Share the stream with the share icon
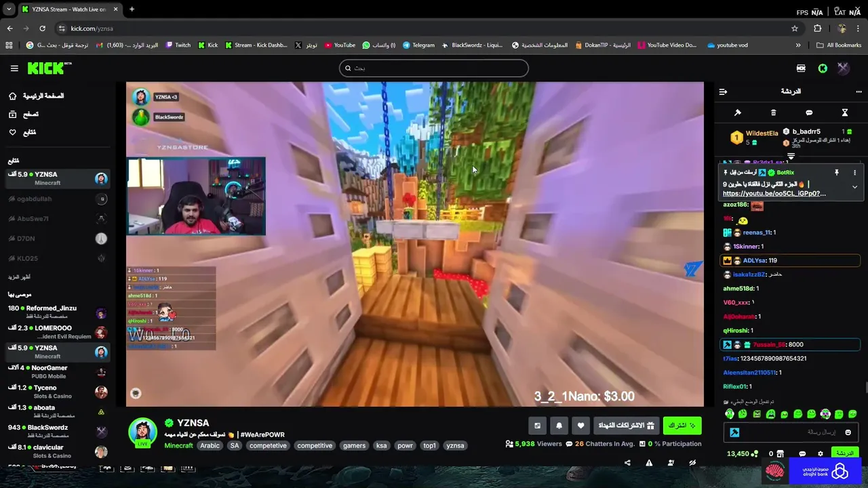Screen dimensions: 868x488 click(x=627, y=463)
